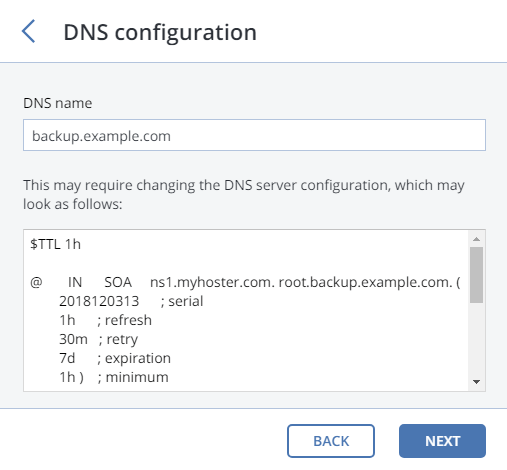Click ns1.myhoster.com. in the SOA record

[x=212, y=282]
